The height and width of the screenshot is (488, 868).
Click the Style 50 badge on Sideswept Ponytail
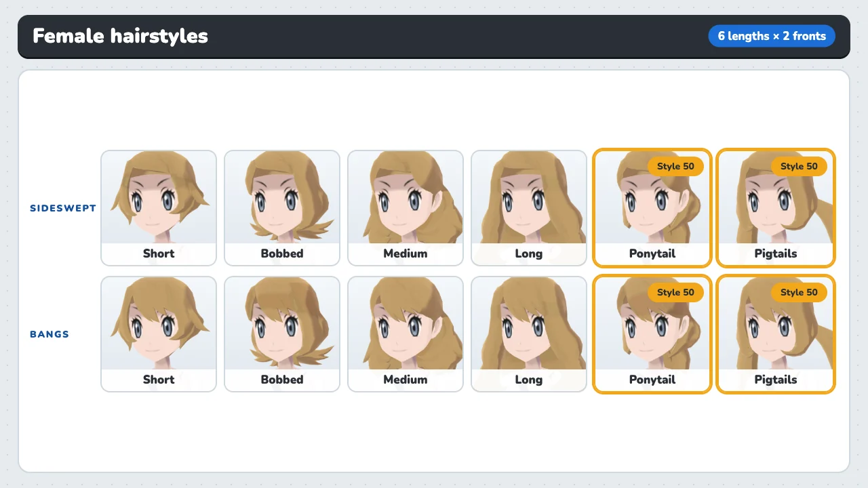coord(675,166)
